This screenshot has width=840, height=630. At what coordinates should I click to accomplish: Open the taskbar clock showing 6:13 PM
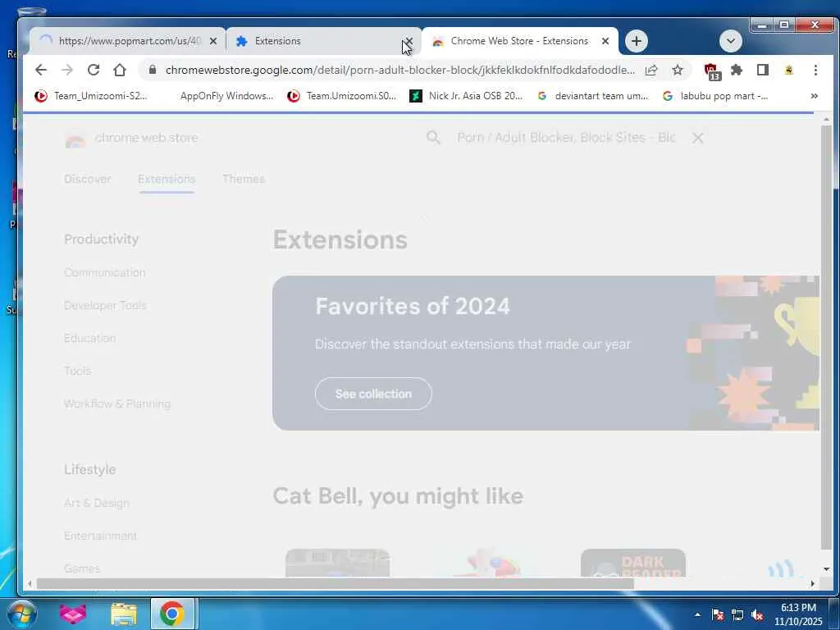pyautogui.click(x=798, y=614)
